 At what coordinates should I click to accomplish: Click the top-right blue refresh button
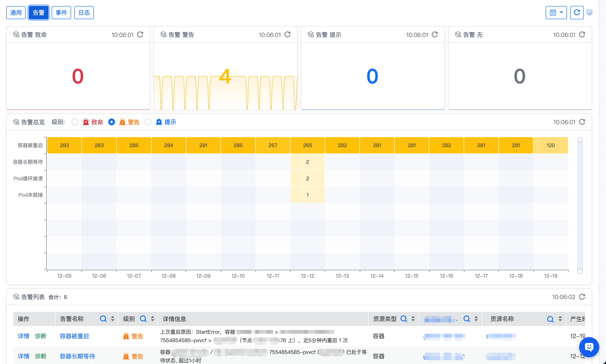[577, 13]
